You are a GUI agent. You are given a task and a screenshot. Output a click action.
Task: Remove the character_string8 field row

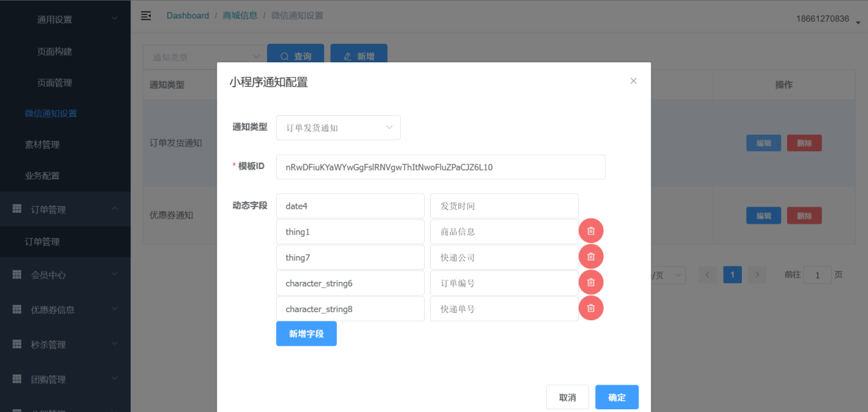pyautogui.click(x=591, y=308)
